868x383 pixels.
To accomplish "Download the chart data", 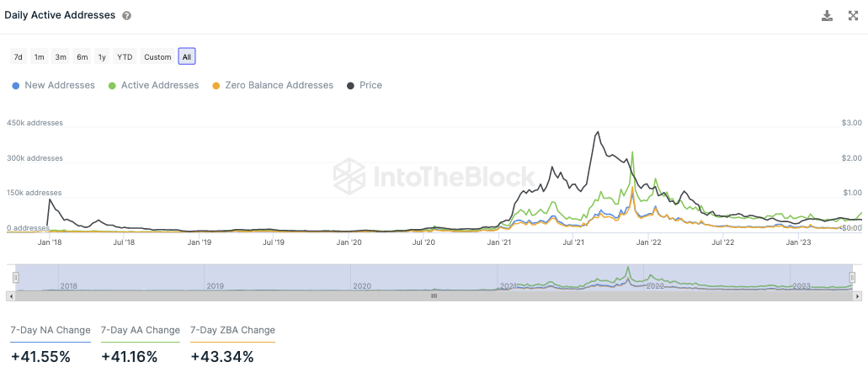I will coord(827,16).
